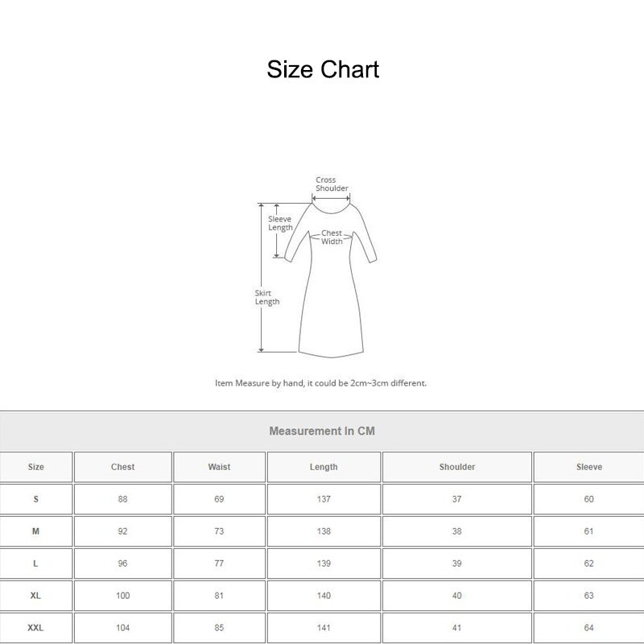Click the Length column header
644x644 pixels.
coord(324,467)
